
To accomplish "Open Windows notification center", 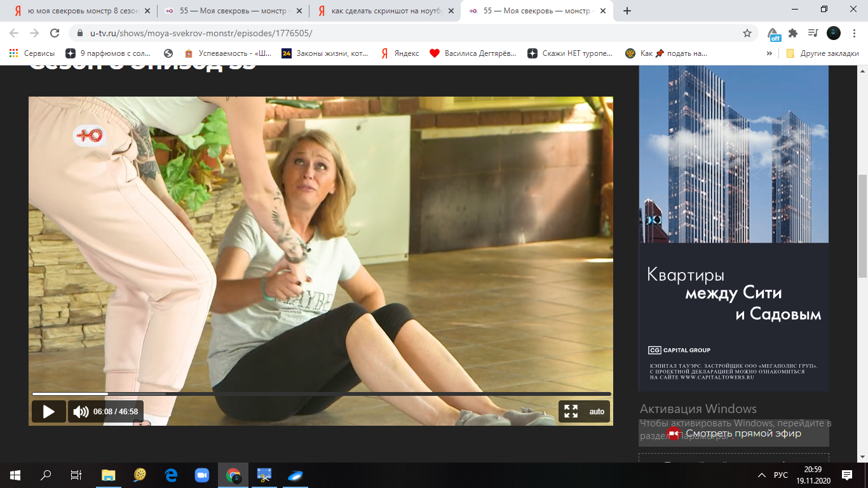I will (847, 475).
